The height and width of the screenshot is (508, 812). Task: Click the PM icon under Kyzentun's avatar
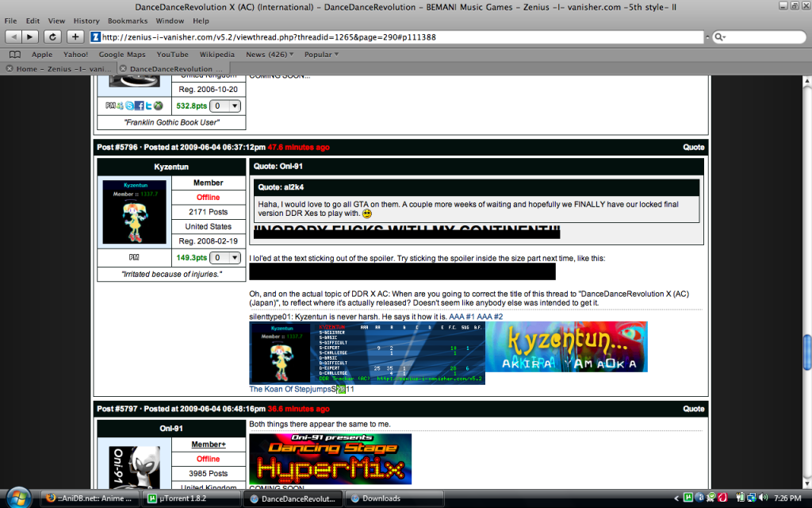point(133,257)
